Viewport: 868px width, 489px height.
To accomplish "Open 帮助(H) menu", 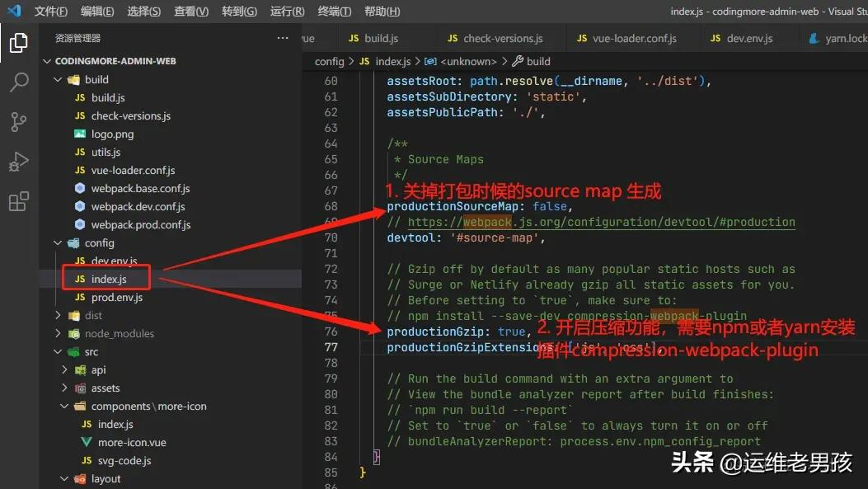I will point(382,11).
